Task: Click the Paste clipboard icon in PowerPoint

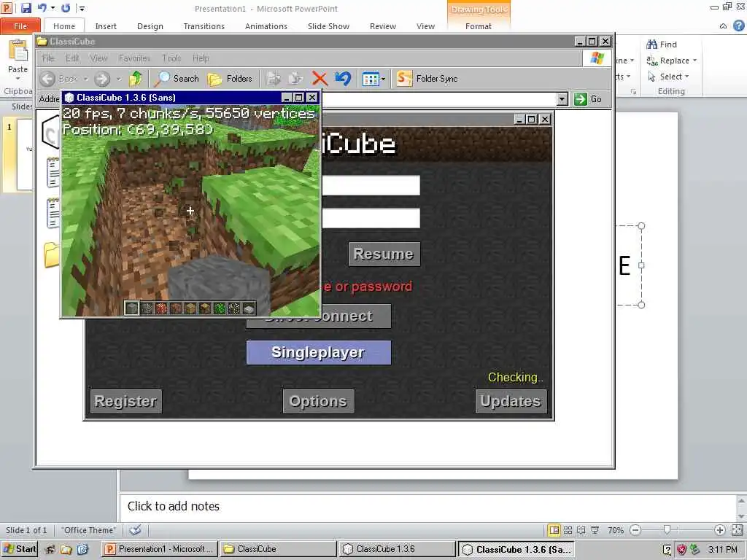Action: (x=18, y=51)
